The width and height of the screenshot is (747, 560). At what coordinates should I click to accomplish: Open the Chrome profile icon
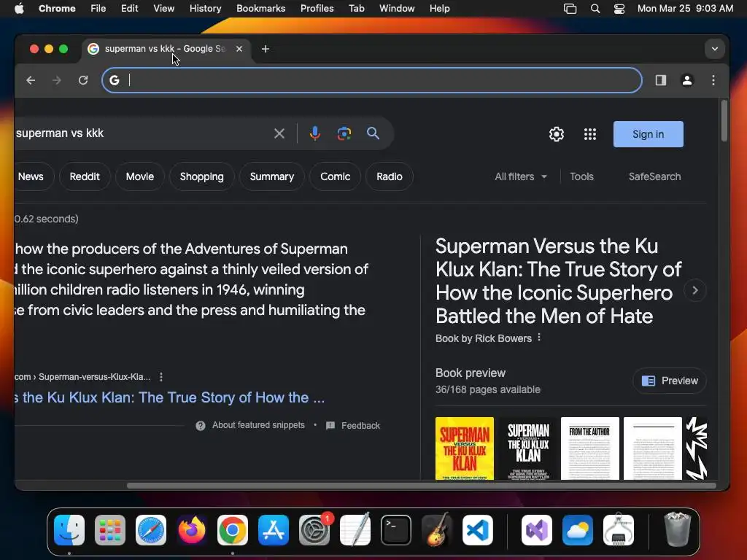coord(687,80)
